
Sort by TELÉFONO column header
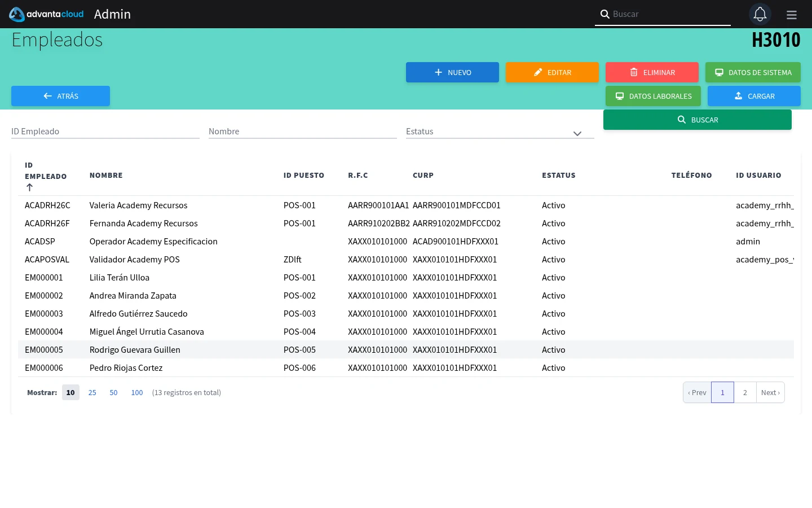[692, 176]
